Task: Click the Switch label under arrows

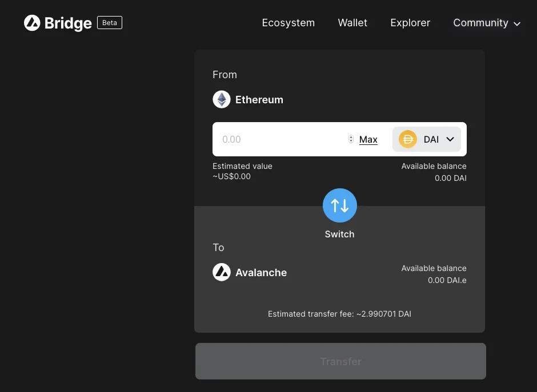Action: [x=339, y=234]
